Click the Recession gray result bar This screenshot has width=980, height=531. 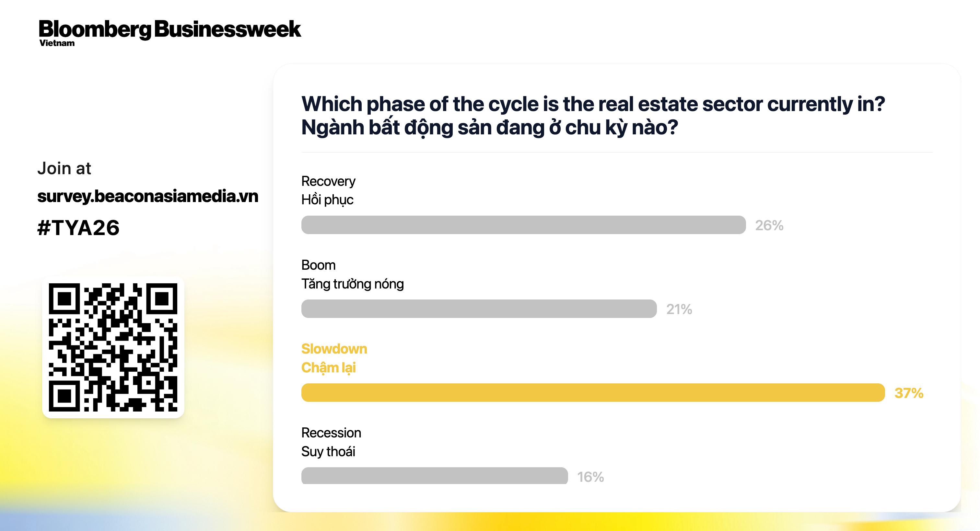[434, 476]
